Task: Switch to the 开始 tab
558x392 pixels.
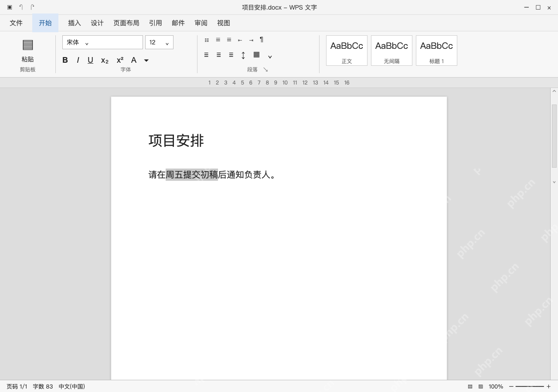Action: tap(45, 23)
